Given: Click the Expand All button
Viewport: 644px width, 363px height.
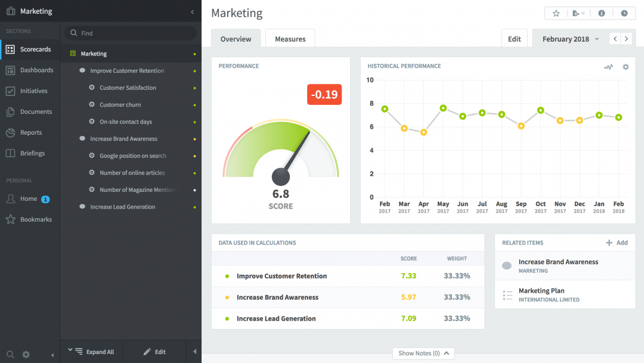Looking at the screenshot, I should 91,352.
